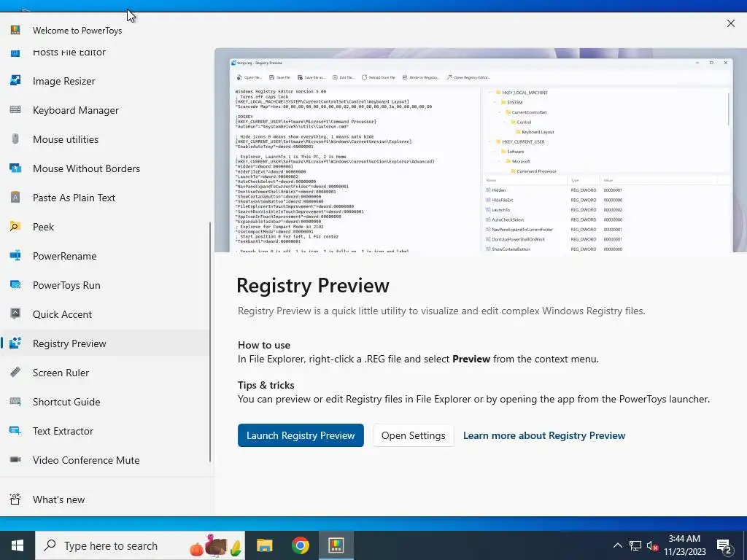
Task: Open the Keyboard Manager page
Action: coord(105,110)
